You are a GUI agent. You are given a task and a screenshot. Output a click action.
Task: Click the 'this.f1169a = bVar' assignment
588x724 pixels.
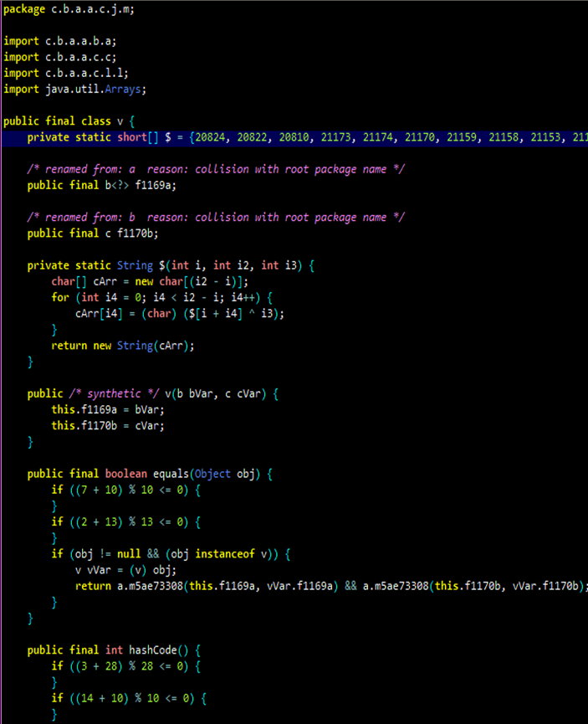108,410
